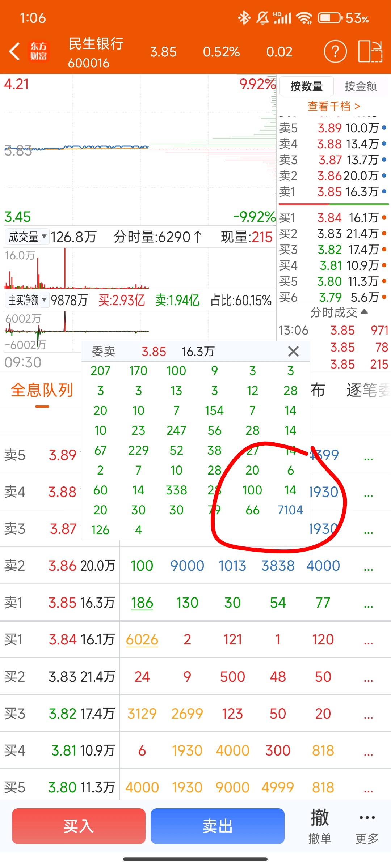Tap stock name 民生银行 in header
391x868 pixels.
(x=96, y=44)
